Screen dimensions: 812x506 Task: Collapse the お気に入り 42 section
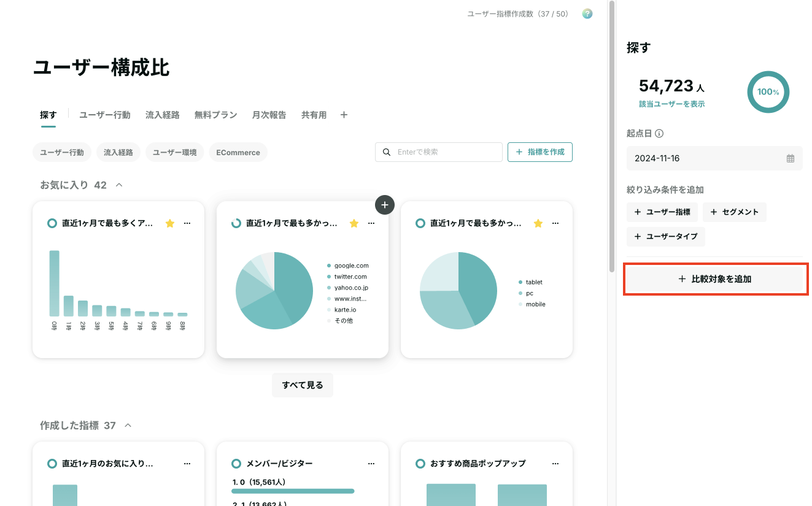[x=119, y=185]
